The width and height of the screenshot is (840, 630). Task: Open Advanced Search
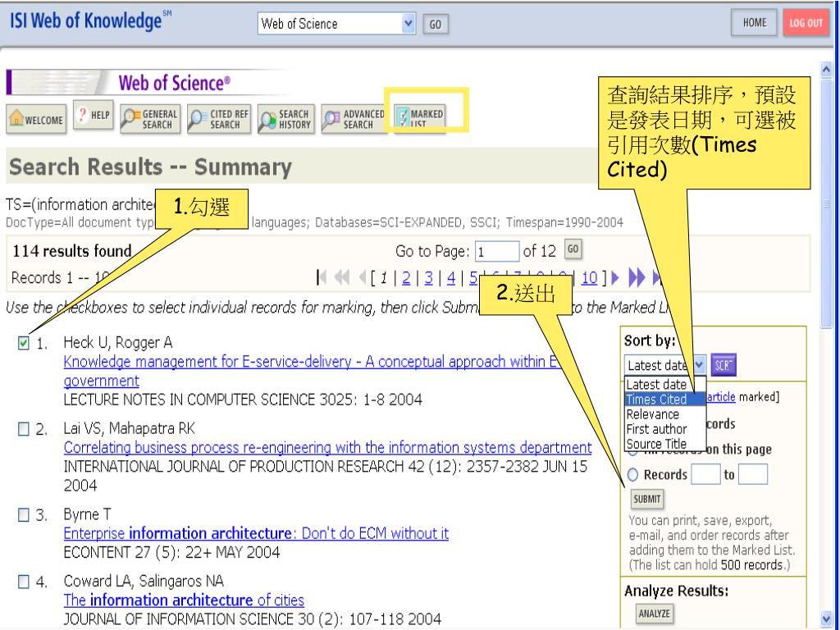click(x=354, y=119)
